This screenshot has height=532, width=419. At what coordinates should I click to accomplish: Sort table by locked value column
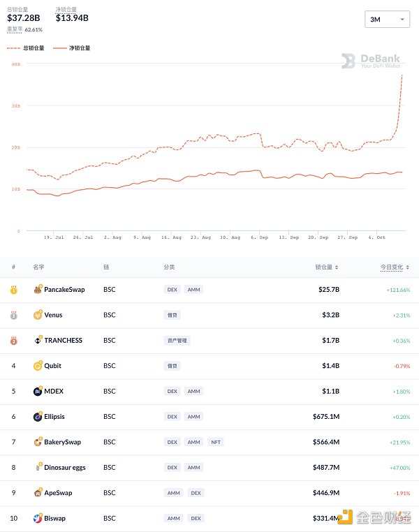pyautogui.click(x=326, y=267)
